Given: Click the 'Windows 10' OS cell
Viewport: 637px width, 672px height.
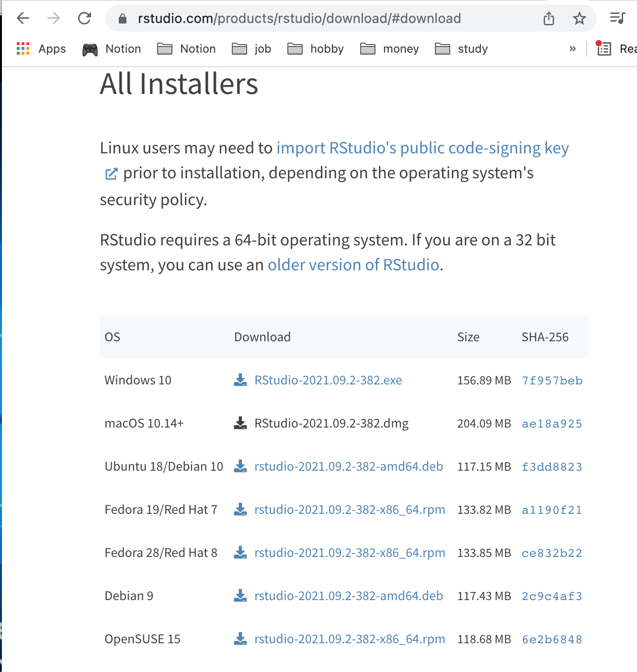Looking at the screenshot, I should click(138, 380).
